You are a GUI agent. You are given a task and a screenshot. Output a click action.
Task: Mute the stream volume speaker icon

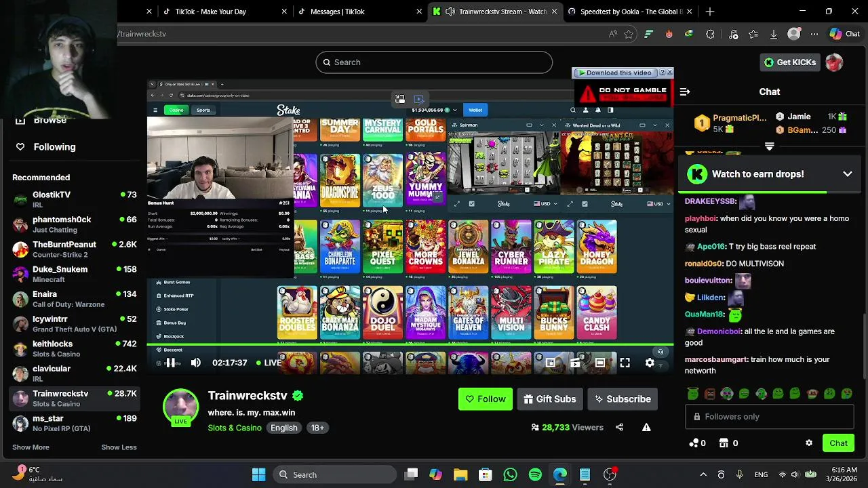pyautogui.click(x=196, y=363)
